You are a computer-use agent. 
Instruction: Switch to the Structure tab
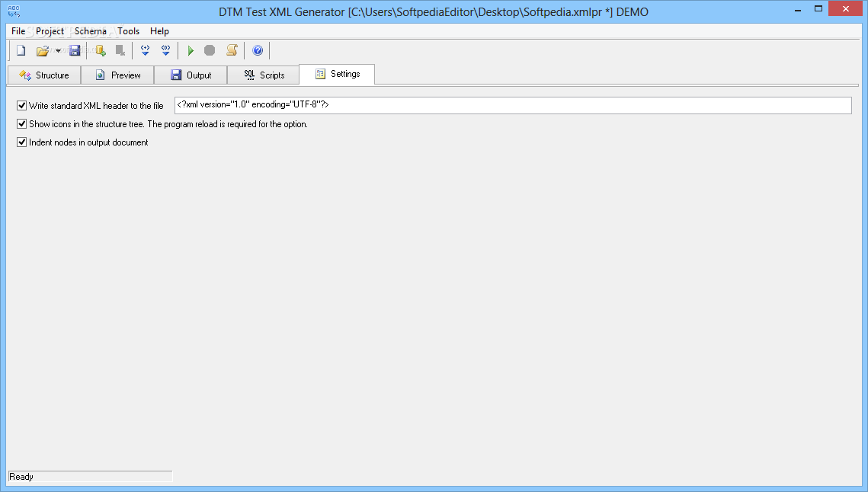click(44, 75)
